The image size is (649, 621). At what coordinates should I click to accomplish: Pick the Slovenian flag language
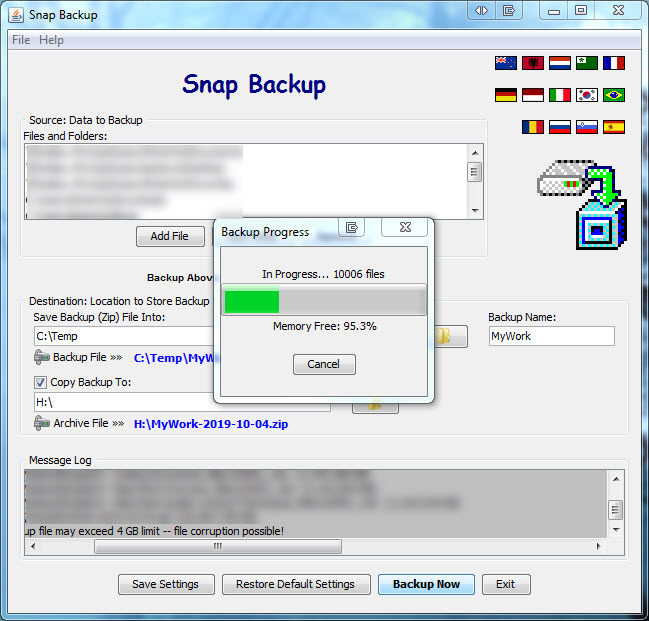[x=587, y=127]
